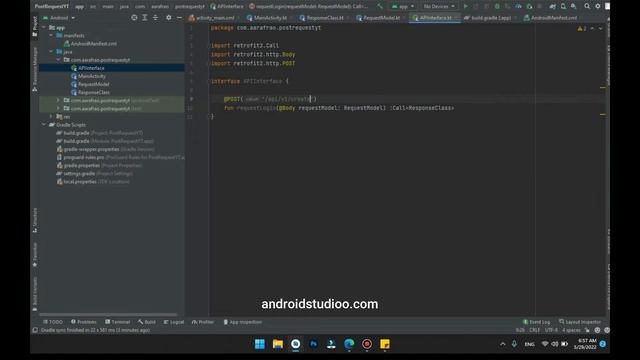The width and height of the screenshot is (640, 360).
Task: Select ResponseClass in project tree
Action: click(x=94, y=93)
